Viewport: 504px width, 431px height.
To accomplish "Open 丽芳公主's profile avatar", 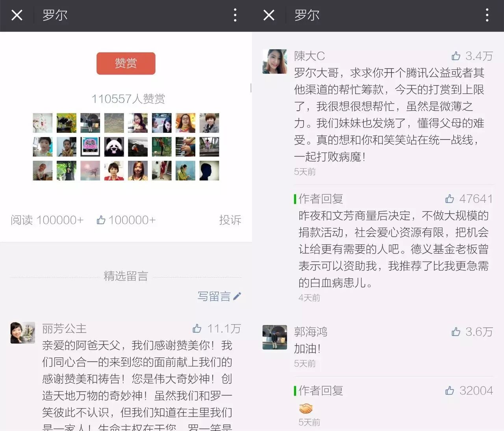I will [22, 333].
